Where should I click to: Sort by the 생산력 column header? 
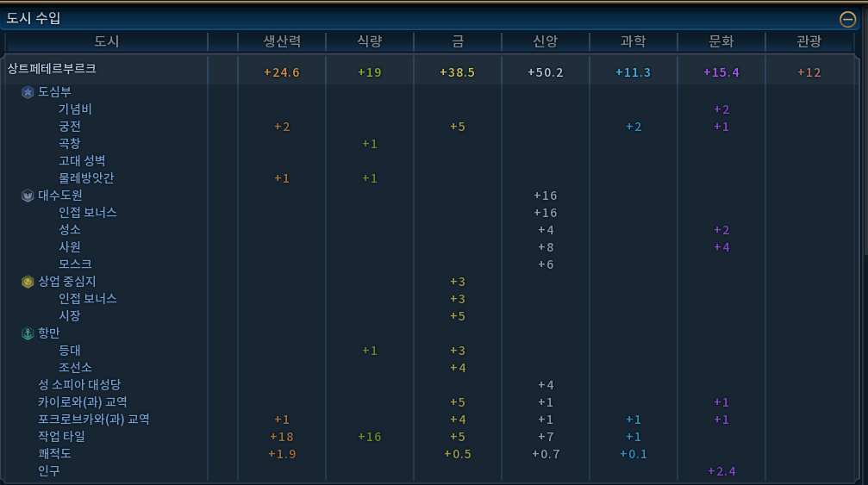click(x=282, y=41)
